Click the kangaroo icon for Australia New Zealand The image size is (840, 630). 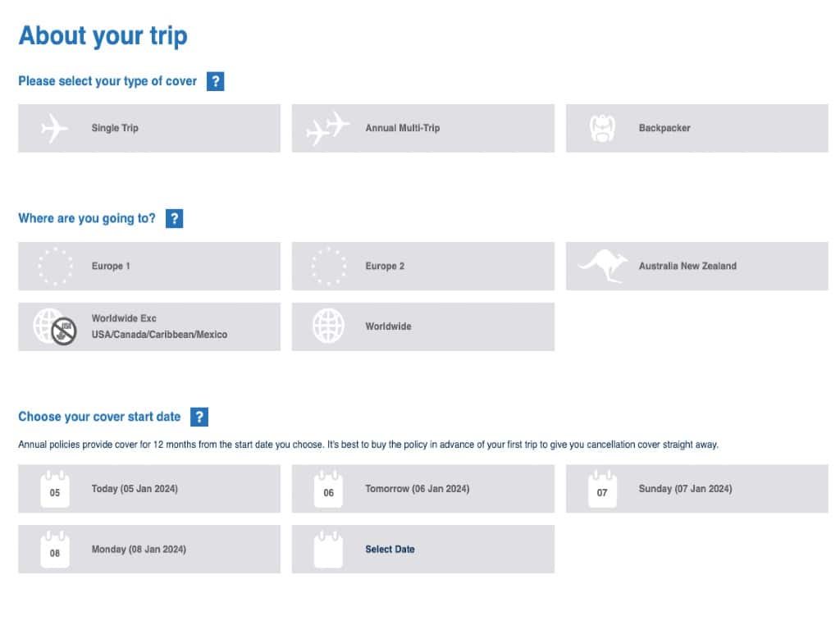[602, 266]
